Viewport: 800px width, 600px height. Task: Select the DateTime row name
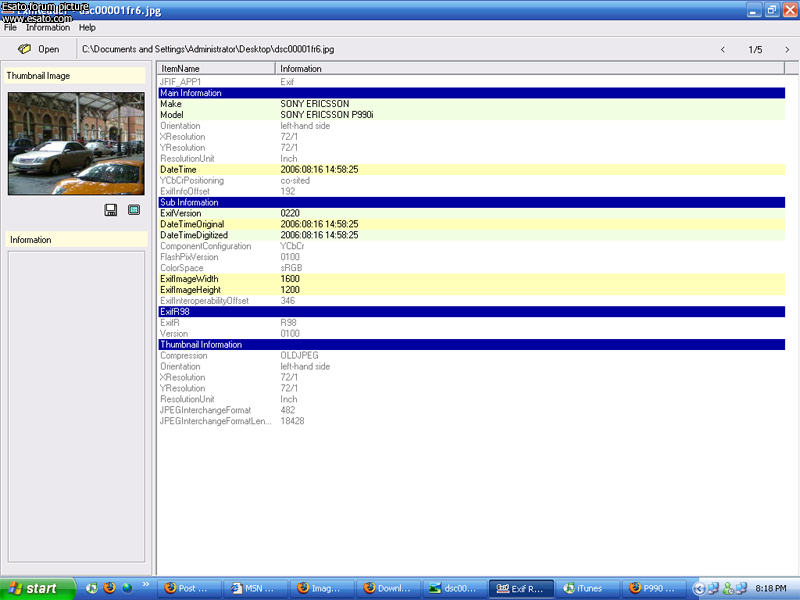[178, 169]
